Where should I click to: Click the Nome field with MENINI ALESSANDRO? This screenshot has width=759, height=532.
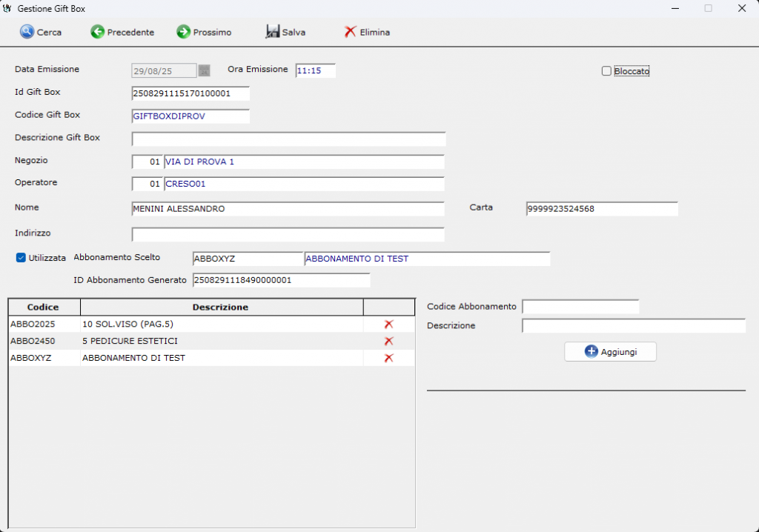pyautogui.click(x=288, y=209)
